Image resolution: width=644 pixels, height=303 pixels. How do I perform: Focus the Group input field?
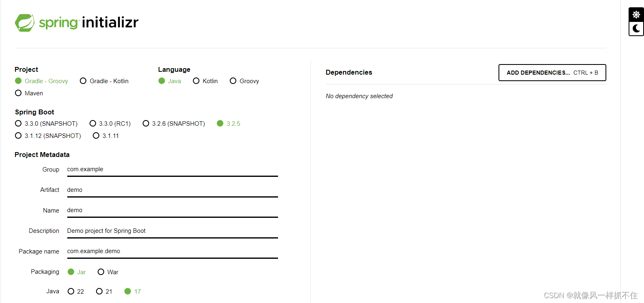(172, 170)
